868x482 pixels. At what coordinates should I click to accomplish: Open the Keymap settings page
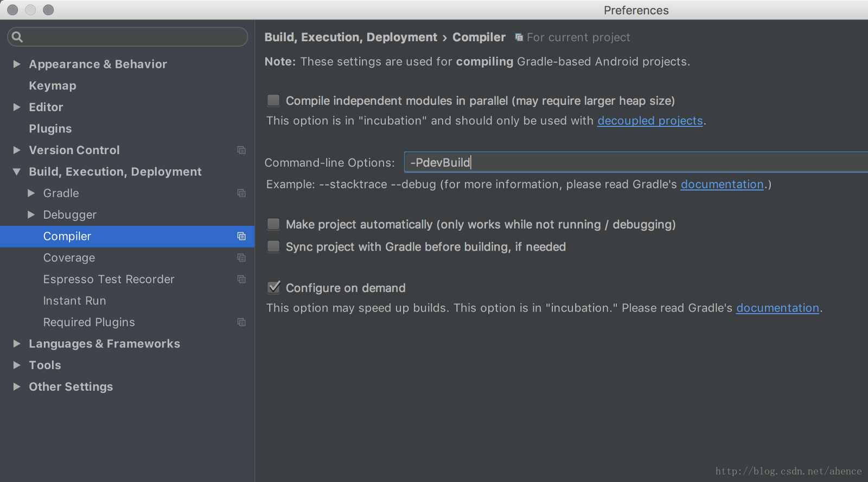(x=53, y=86)
